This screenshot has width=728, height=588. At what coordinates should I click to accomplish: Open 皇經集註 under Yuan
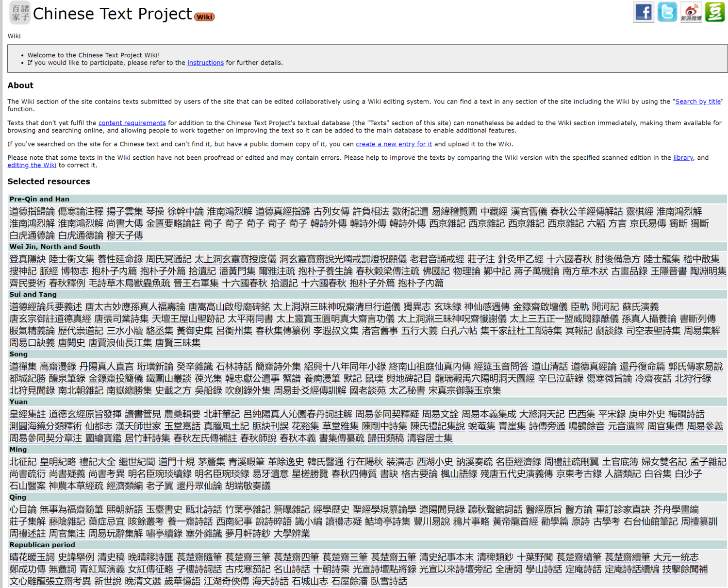click(x=27, y=414)
